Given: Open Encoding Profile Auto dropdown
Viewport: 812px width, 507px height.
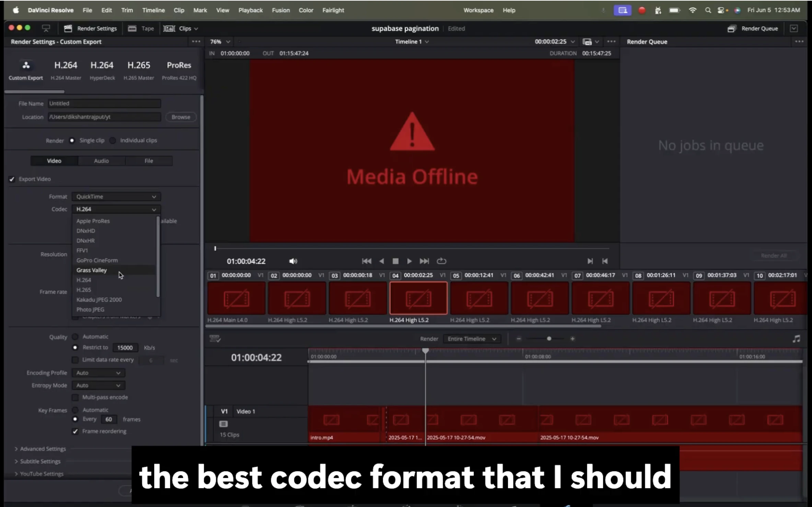Looking at the screenshot, I should pos(98,373).
